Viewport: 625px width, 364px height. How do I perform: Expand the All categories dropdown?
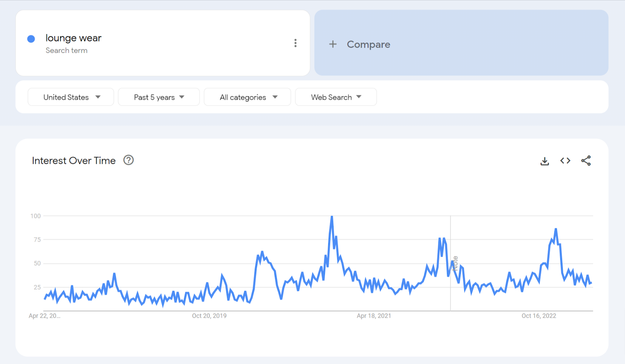pyautogui.click(x=247, y=97)
